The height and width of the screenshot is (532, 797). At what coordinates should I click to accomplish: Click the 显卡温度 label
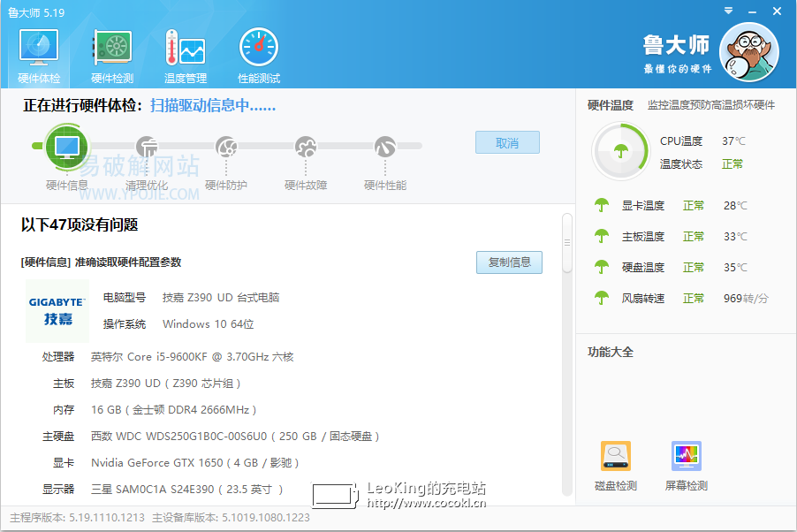coord(643,206)
